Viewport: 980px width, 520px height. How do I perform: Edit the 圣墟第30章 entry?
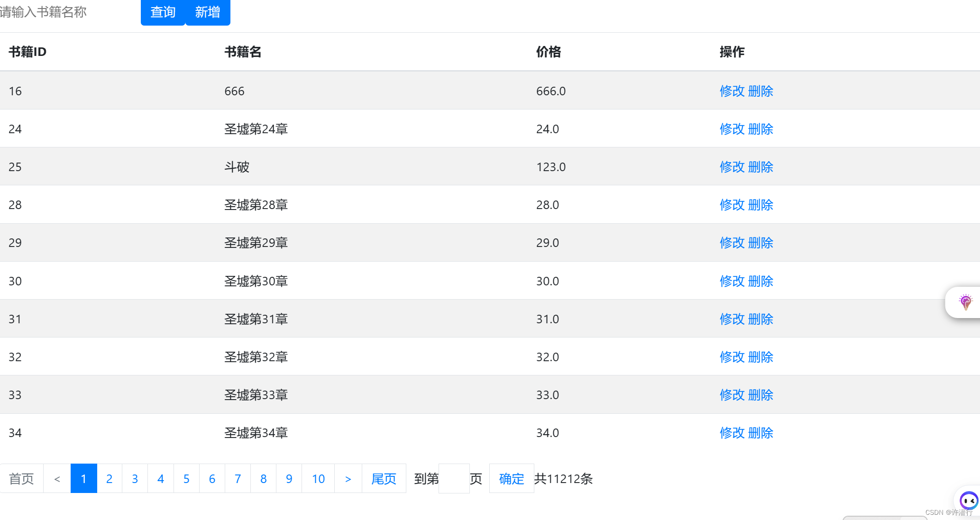point(732,281)
